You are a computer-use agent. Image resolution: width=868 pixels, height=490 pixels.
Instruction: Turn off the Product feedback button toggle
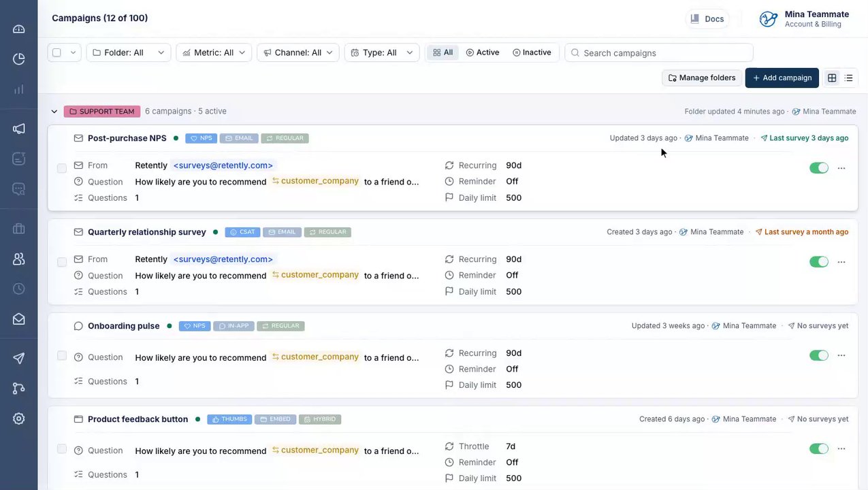point(819,448)
